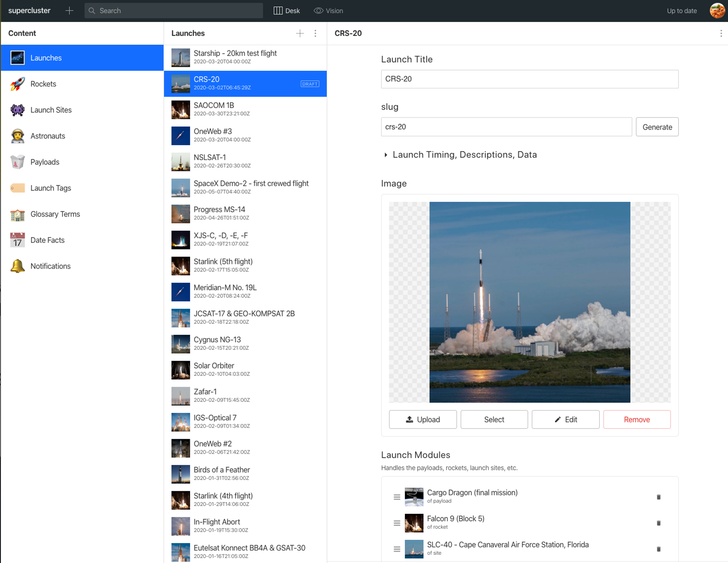Focus the top Search field
728x563 pixels.
[x=173, y=11]
